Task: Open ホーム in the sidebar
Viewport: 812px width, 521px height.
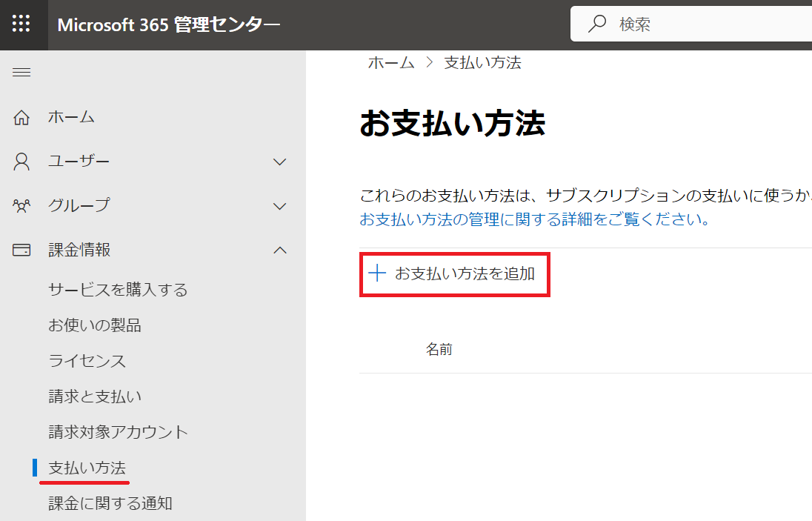Action: coord(71,117)
